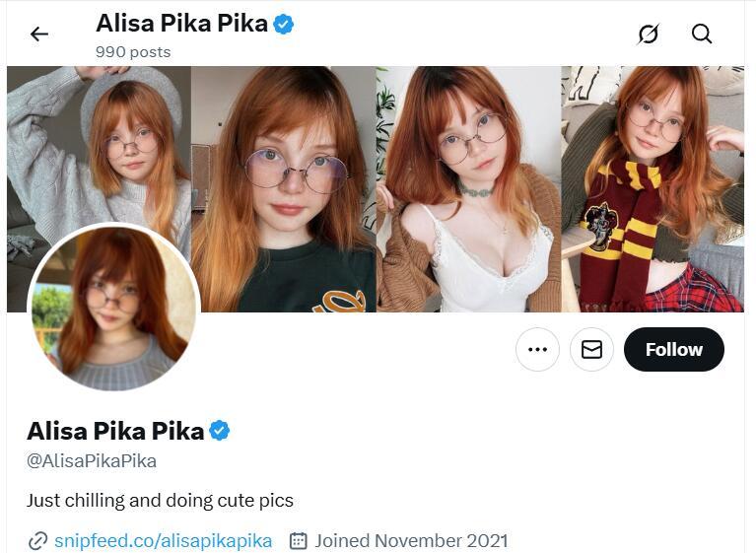This screenshot has width=756, height=553.
Task: Click the 990 posts count
Action: point(133,51)
